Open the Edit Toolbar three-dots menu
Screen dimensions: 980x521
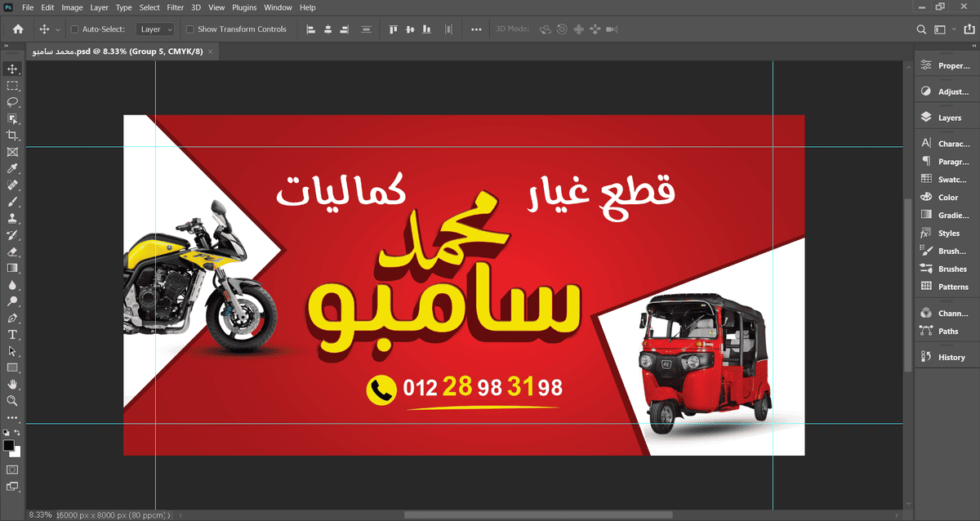[x=12, y=417]
